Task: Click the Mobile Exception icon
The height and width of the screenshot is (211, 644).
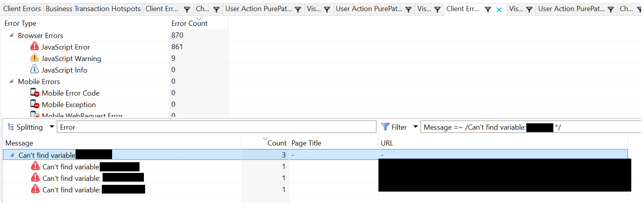Action: coord(35,104)
